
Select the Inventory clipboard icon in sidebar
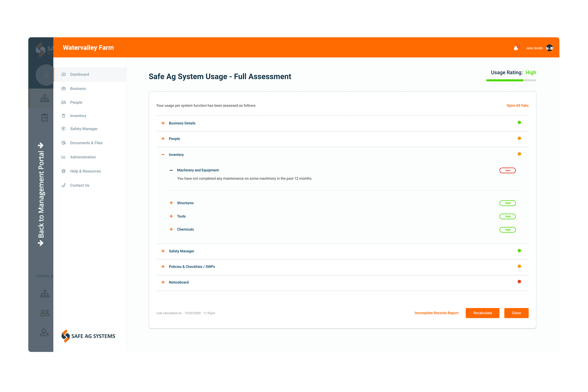tap(64, 115)
